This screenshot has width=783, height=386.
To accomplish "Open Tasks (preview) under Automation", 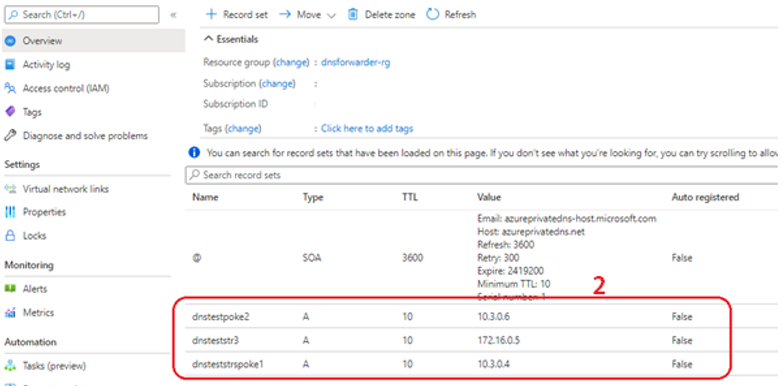I will 54,366.
